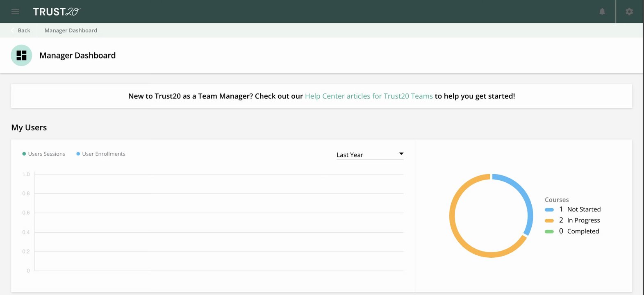This screenshot has width=644, height=295.
Task: Click the TRUST20 logo
Action: coord(57,11)
